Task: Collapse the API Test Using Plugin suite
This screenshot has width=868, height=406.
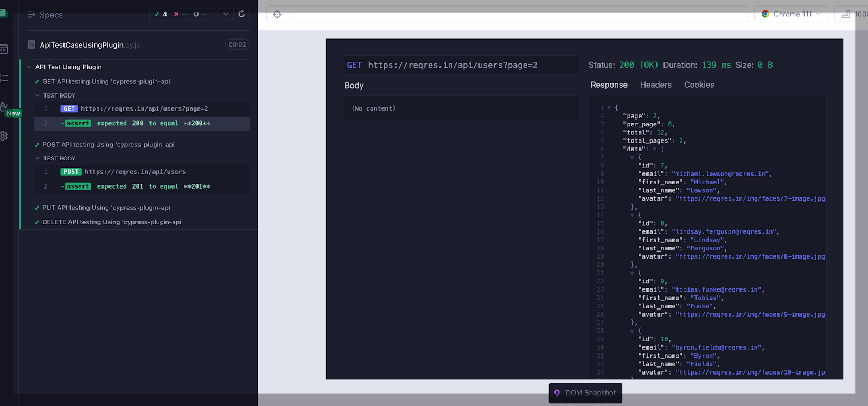Action: coord(29,67)
